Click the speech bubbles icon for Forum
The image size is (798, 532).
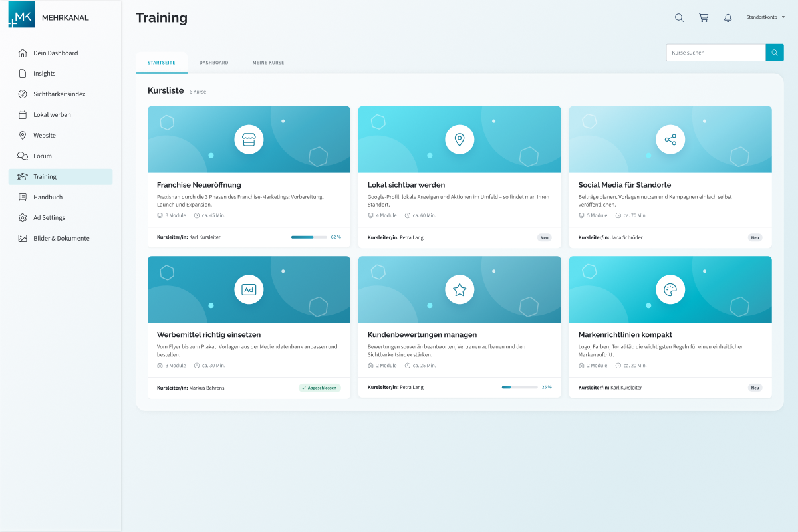[23, 156]
